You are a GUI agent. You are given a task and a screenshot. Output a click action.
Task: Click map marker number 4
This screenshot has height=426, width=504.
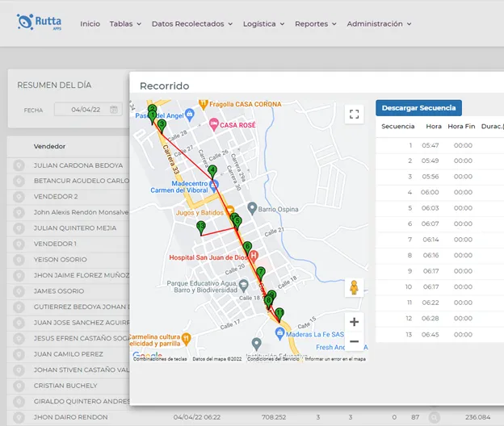coord(212,172)
